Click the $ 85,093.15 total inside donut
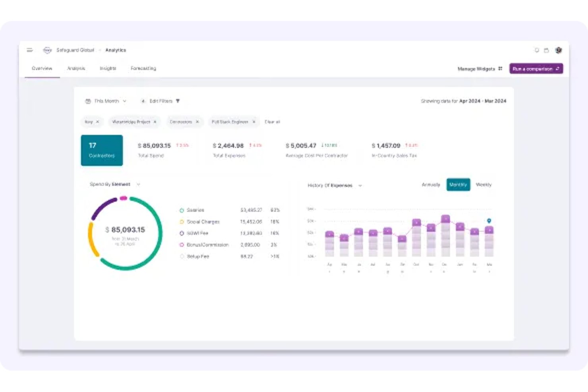The height and width of the screenshot is (392, 588). [125, 230]
